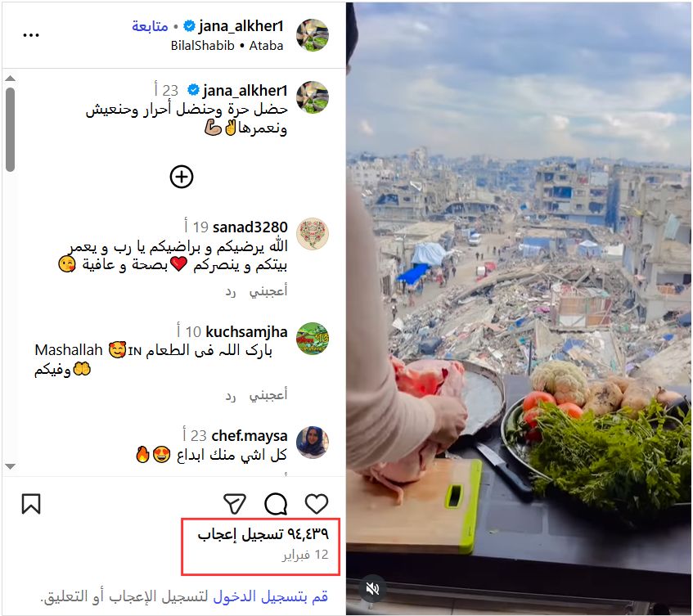Open chef.maysa avatar

[313, 443]
